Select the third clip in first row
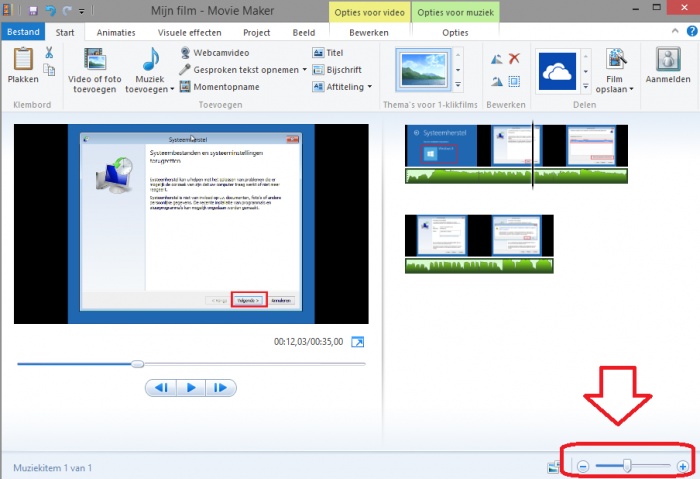 click(591, 146)
